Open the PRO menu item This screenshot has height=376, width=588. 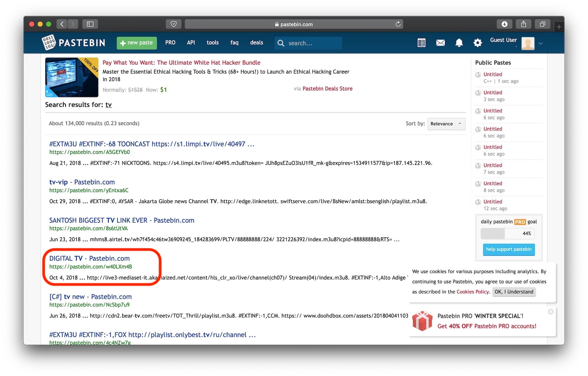170,43
